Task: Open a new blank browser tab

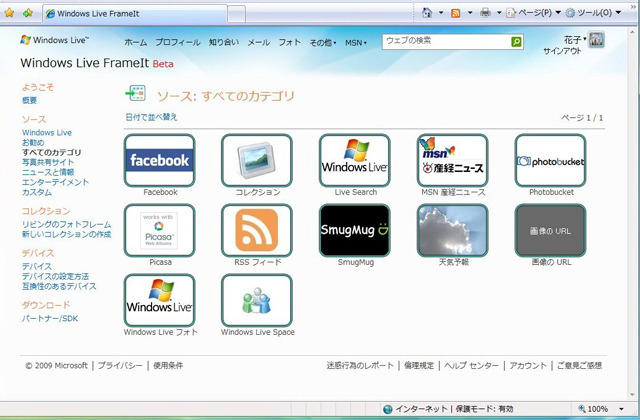Action: pyautogui.click(x=236, y=14)
